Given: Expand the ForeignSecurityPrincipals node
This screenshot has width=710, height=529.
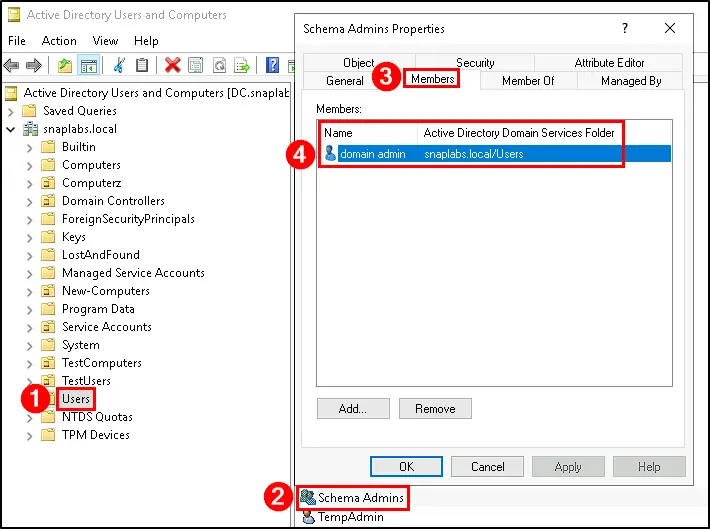Looking at the screenshot, I should coord(29,219).
